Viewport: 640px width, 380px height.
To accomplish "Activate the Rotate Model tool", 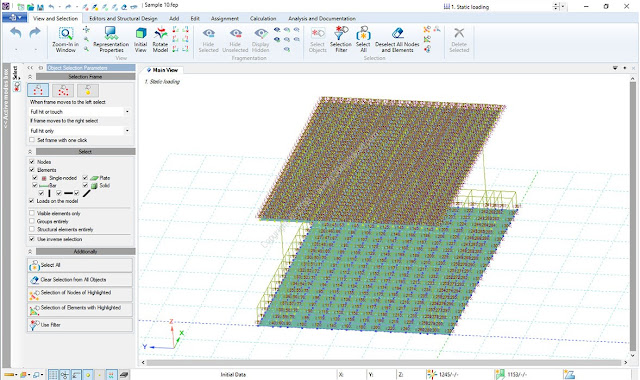I will [160, 39].
